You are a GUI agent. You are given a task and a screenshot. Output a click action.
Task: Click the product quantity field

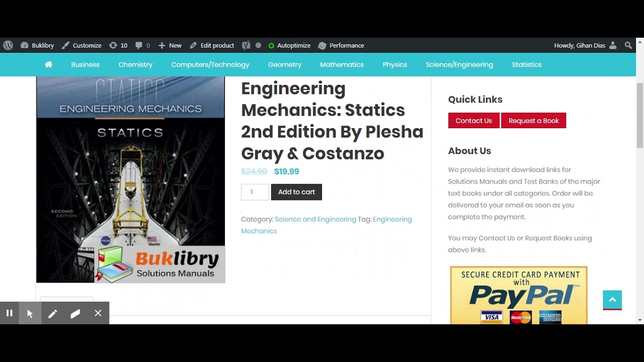(255, 192)
